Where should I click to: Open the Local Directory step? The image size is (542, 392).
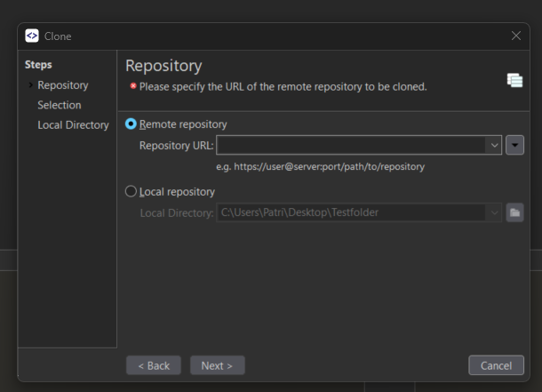click(x=73, y=125)
